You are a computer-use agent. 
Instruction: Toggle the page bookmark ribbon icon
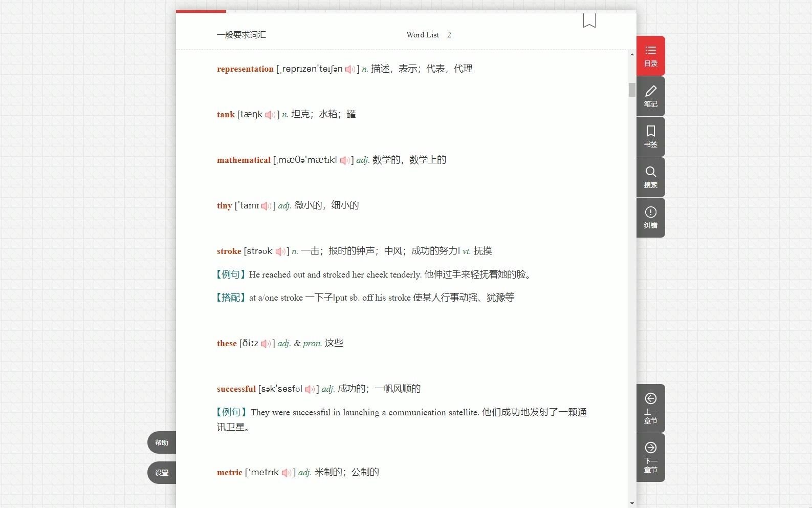point(589,20)
